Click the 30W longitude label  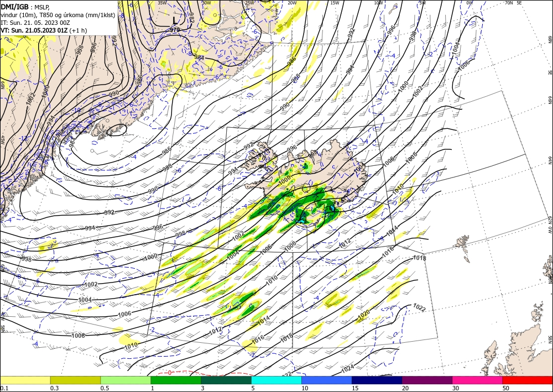206,3
